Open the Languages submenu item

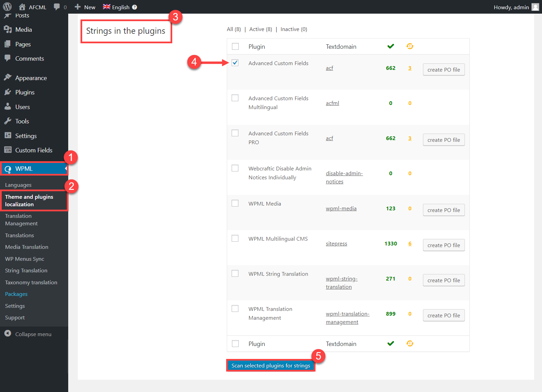(x=18, y=185)
